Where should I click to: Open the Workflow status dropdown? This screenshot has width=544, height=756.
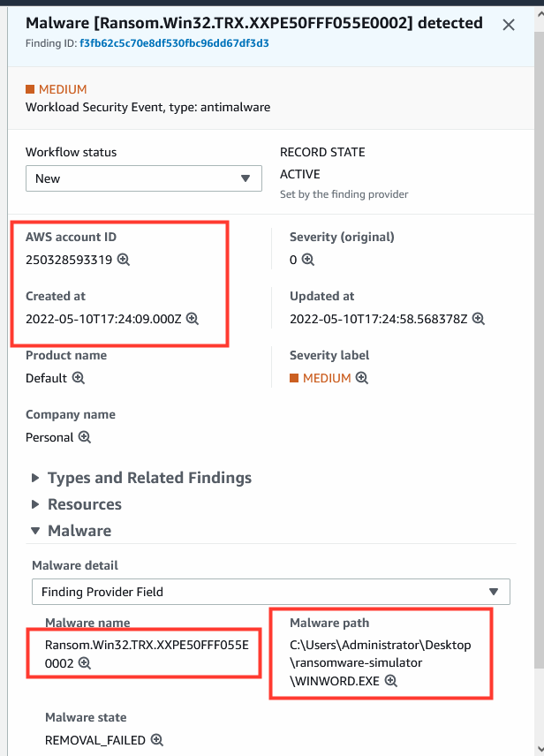click(x=144, y=178)
